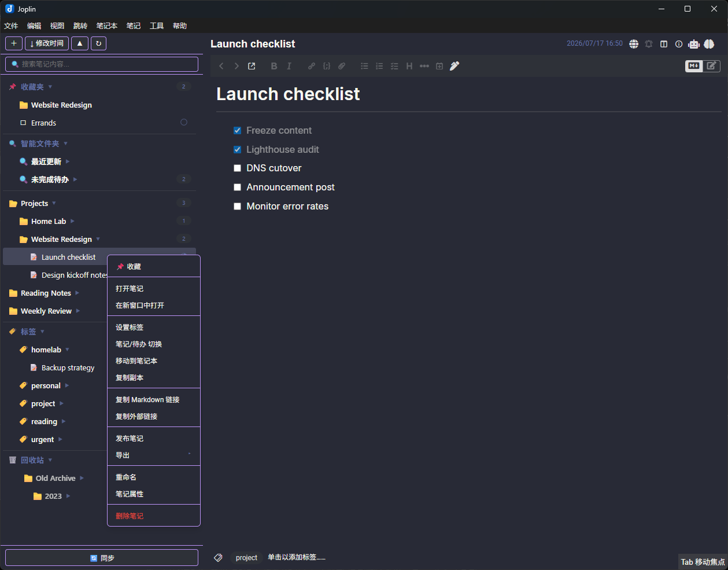Attach a file using the paperclip icon
728x570 pixels.
(342, 66)
